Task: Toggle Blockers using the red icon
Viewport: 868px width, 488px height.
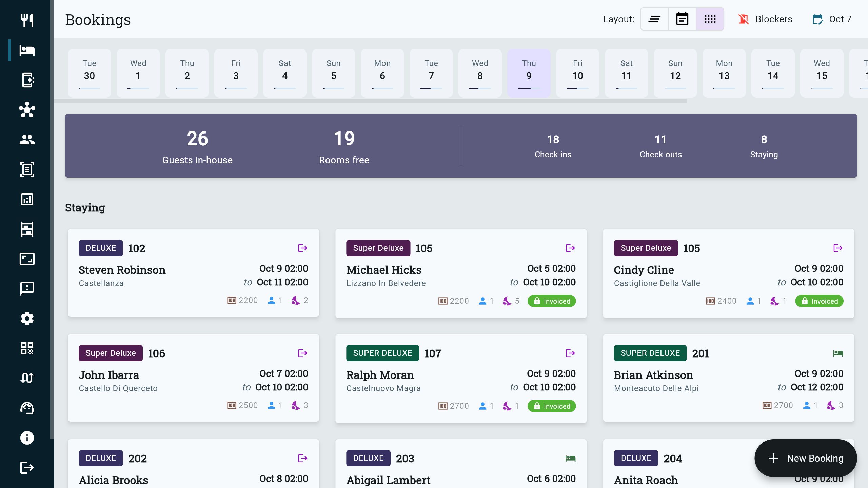Action: pos(744,19)
